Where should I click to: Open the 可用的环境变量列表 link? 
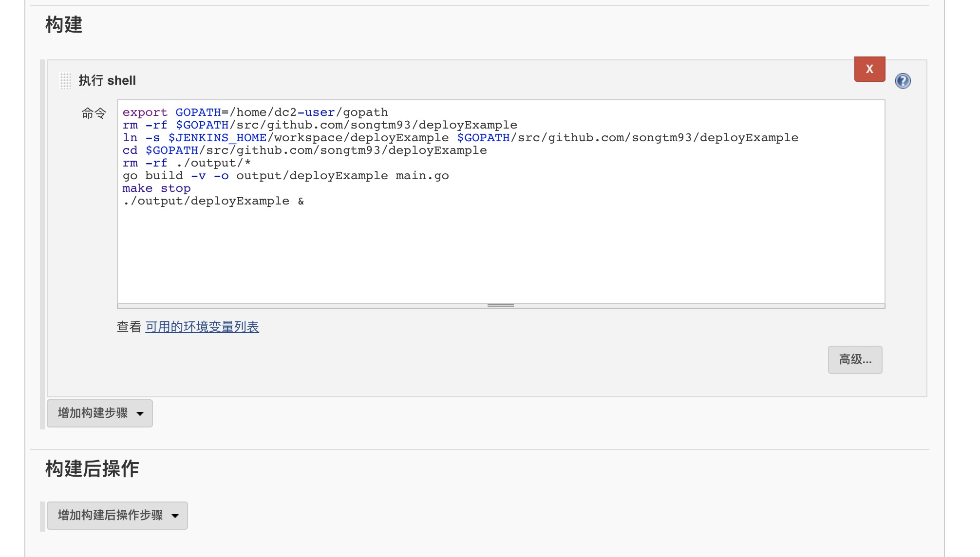pyautogui.click(x=202, y=327)
